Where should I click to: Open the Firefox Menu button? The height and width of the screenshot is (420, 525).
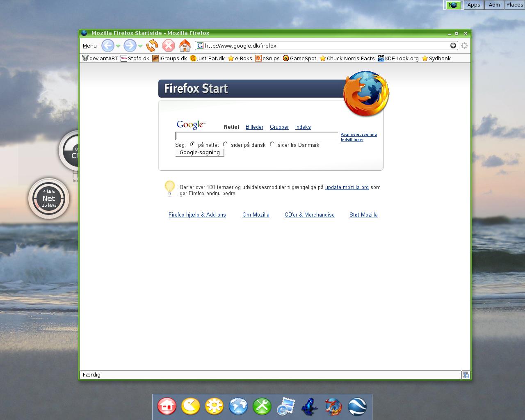pos(90,46)
